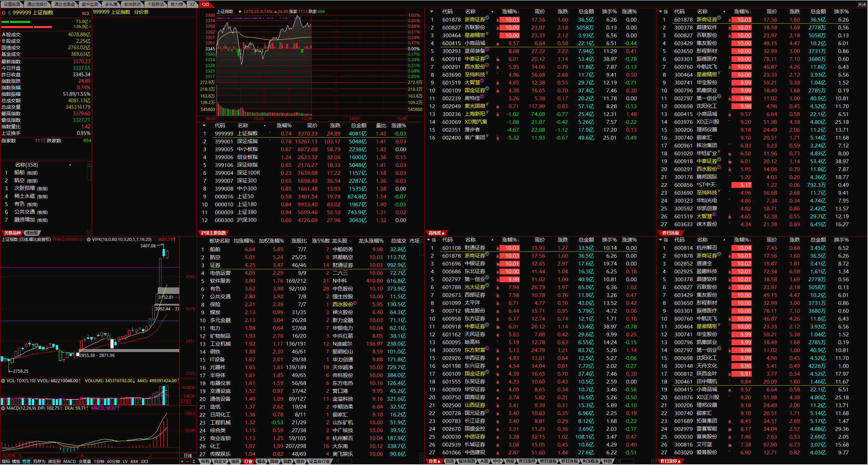Click the 管理 button under the chart

tap(26, 461)
